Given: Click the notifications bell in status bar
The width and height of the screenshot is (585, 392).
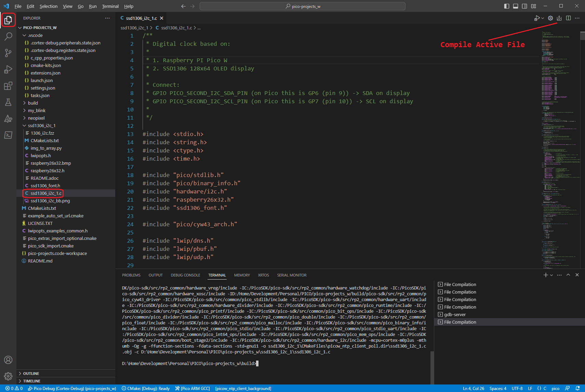Looking at the screenshot, I should click(578, 388).
